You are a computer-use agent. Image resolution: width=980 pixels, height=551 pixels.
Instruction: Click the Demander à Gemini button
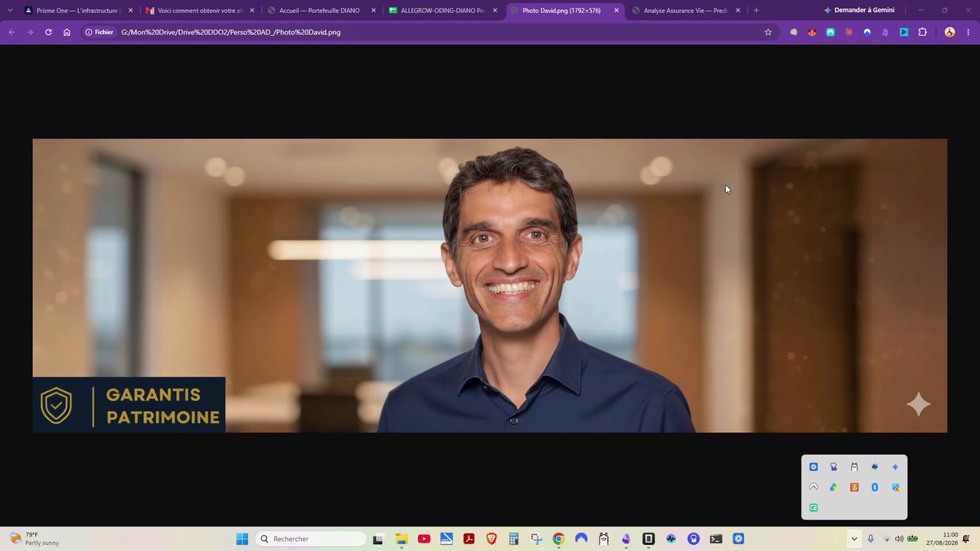(x=859, y=10)
